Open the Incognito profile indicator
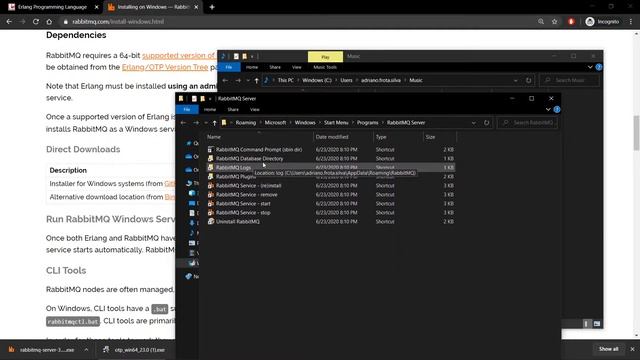640x360 pixels. coord(602,22)
